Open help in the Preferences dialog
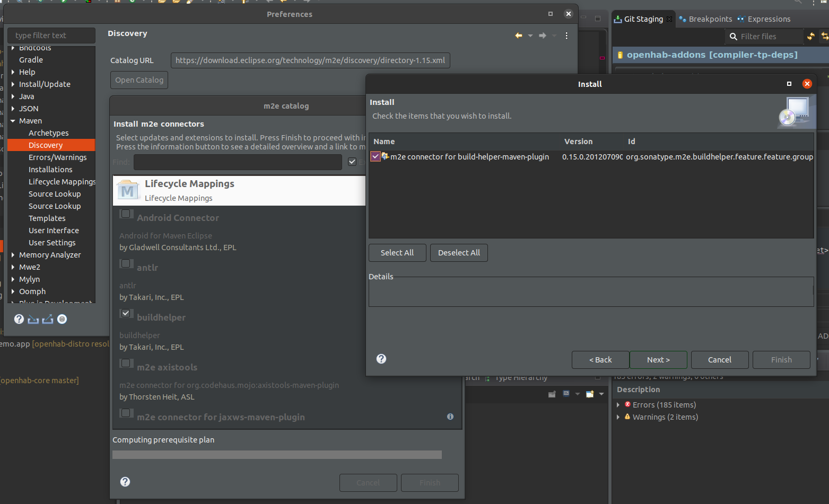829x504 pixels. pos(19,319)
